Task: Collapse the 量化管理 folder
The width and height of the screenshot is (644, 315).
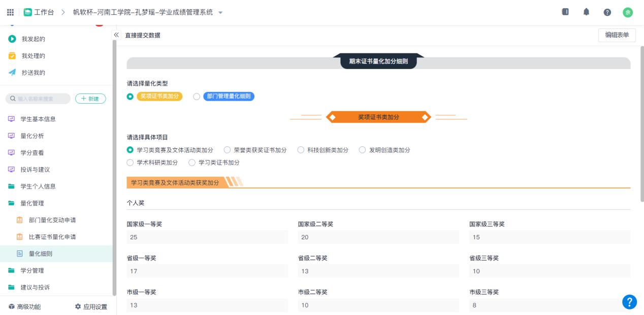Action: tap(32, 203)
